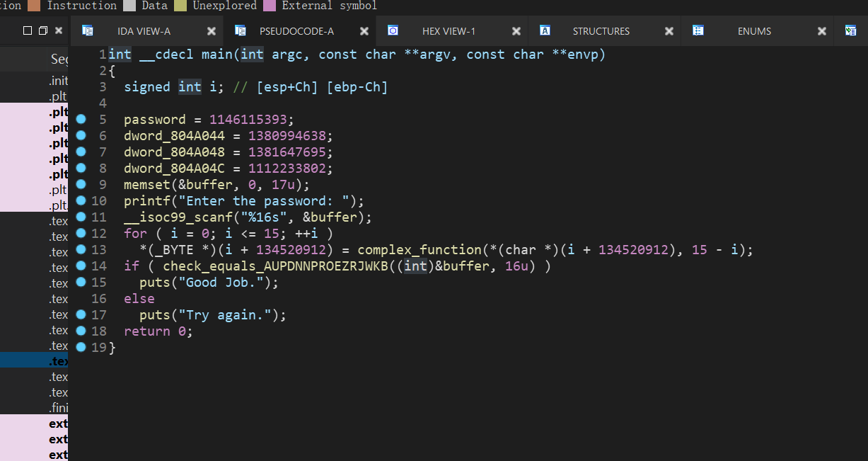This screenshot has height=461, width=868.
Task: Select the .fini segment row
Action: [x=34, y=408]
